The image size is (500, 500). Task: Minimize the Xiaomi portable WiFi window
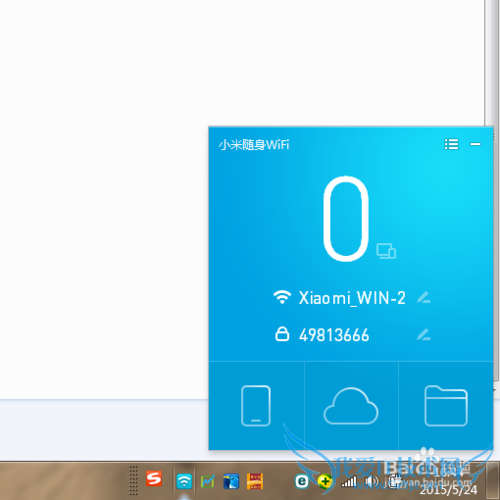click(475, 144)
